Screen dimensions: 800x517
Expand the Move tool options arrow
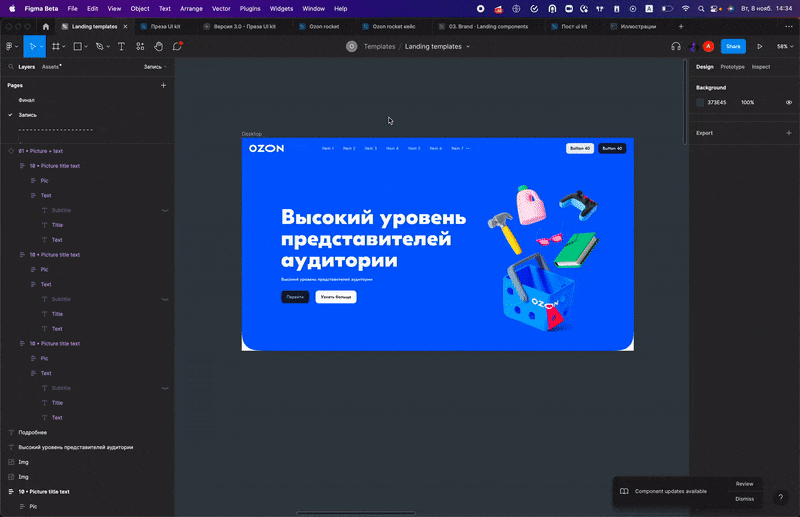tap(41, 46)
